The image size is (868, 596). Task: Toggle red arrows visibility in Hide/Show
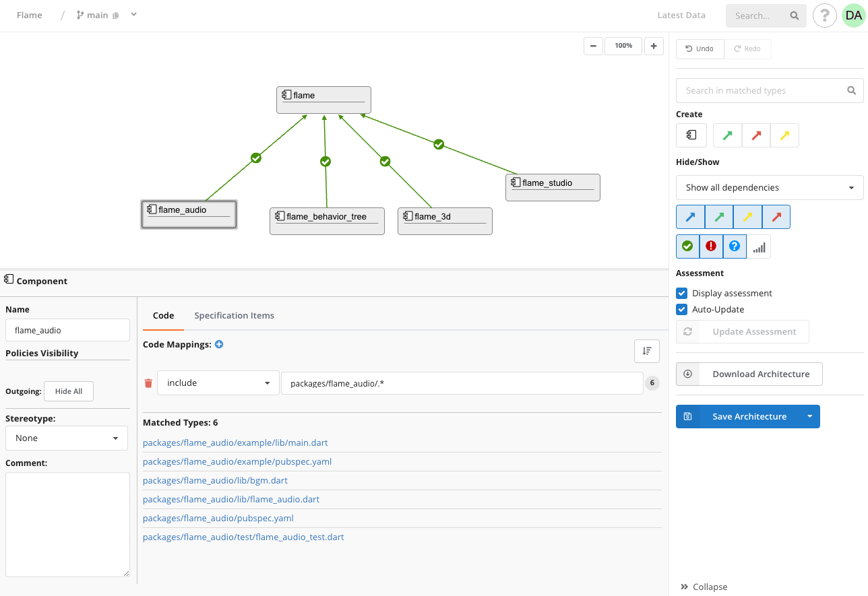pos(776,217)
